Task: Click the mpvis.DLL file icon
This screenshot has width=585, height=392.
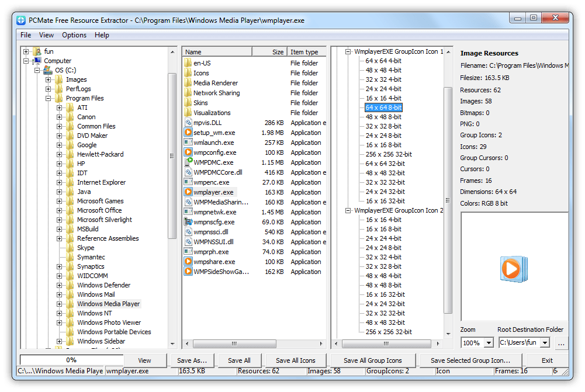Action: point(188,122)
